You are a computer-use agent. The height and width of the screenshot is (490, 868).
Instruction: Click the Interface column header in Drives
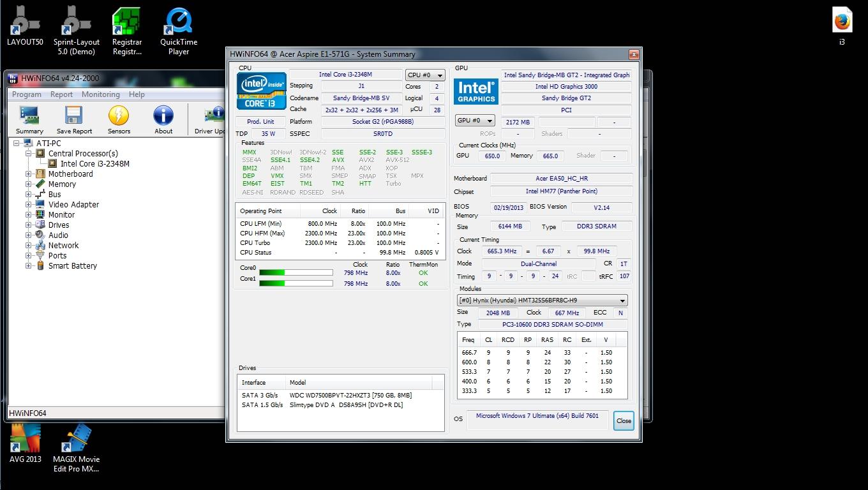[x=262, y=382]
